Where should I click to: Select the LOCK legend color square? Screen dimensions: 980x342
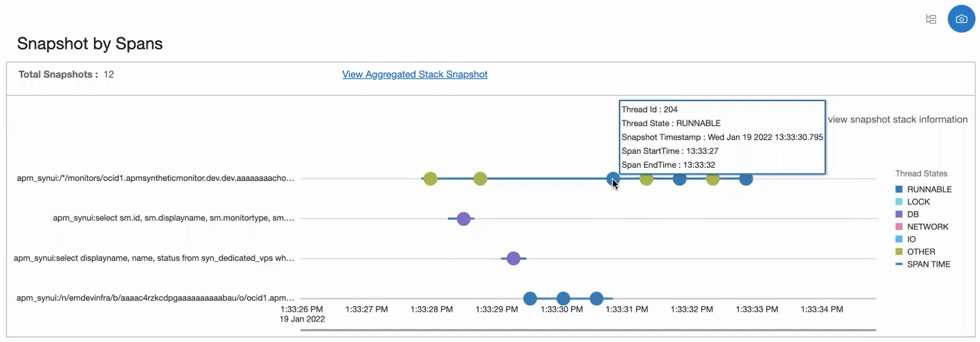coord(898,202)
